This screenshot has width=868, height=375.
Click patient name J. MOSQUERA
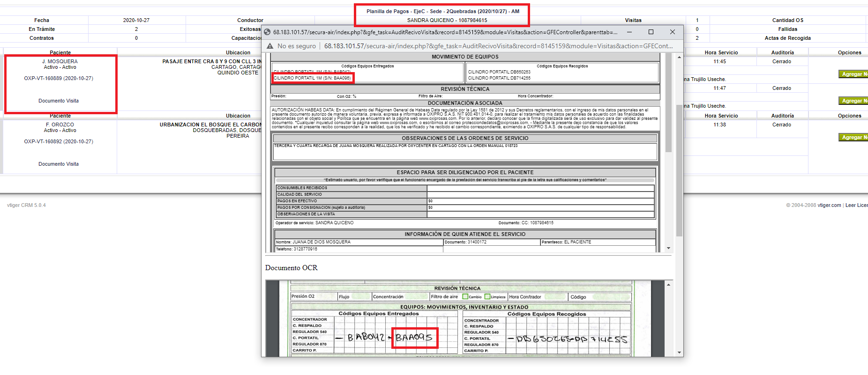coord(60,61)
